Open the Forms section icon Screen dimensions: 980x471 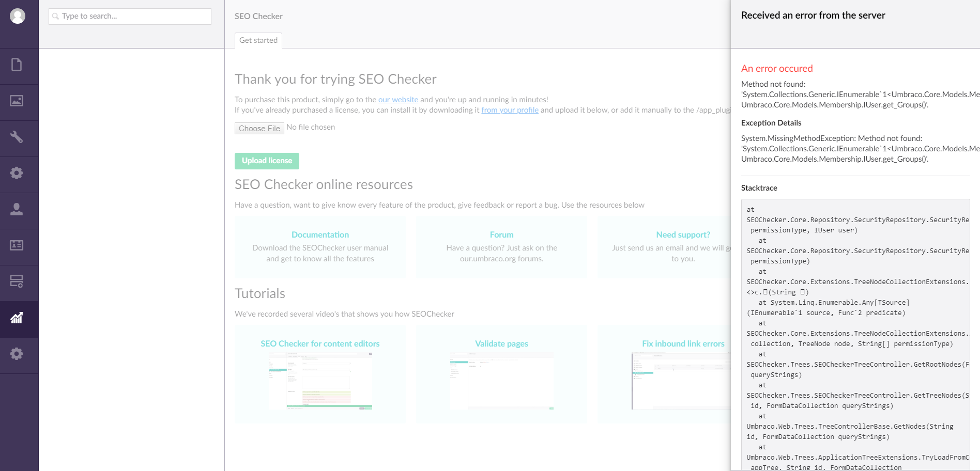(x=17, y=281)
